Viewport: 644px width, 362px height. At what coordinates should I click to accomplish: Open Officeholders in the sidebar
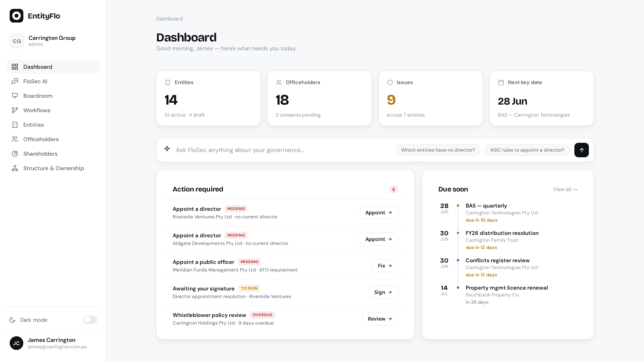coord(53,139)
